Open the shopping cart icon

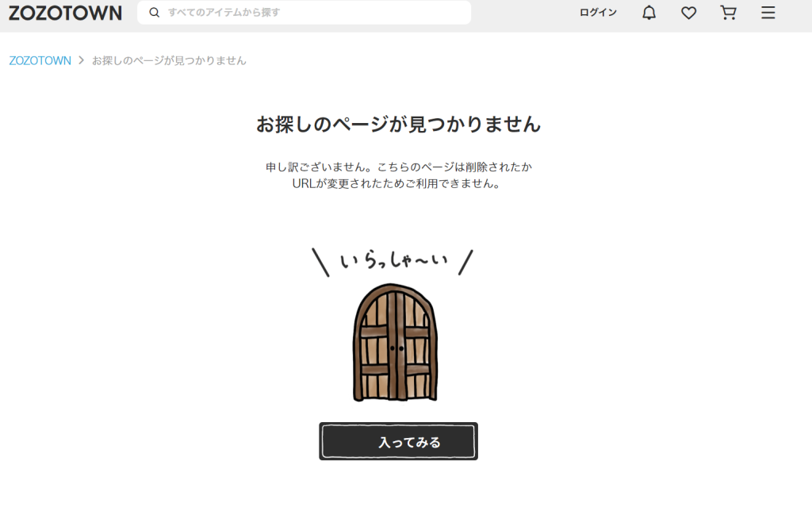[x=728, y=13]
